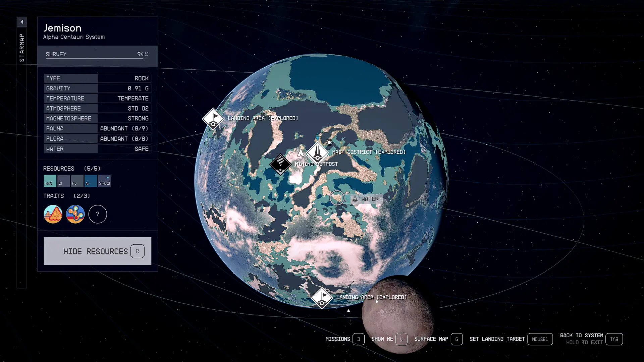This screenshot has width=644, height=362.
Task: Click the blue mission marker above MAST District
Action: coord(317,137)
